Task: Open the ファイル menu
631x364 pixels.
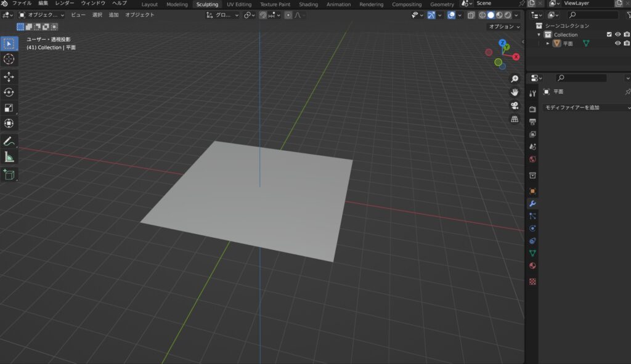Action: tap(22, 4)
